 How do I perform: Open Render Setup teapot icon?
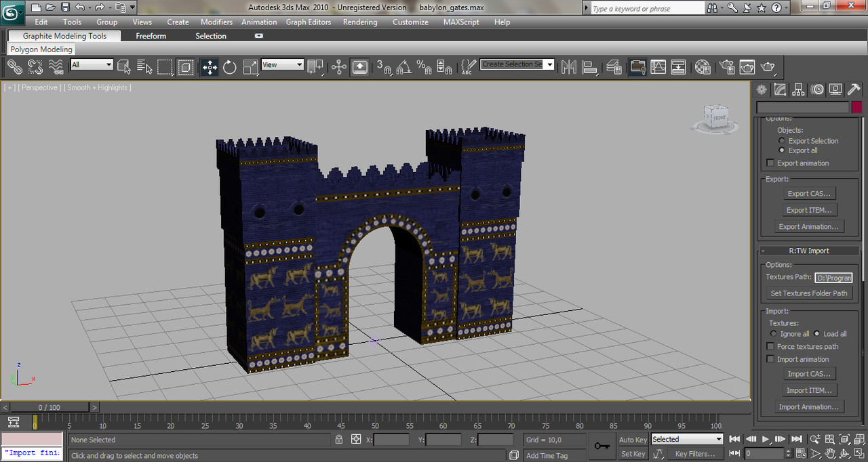727,66
